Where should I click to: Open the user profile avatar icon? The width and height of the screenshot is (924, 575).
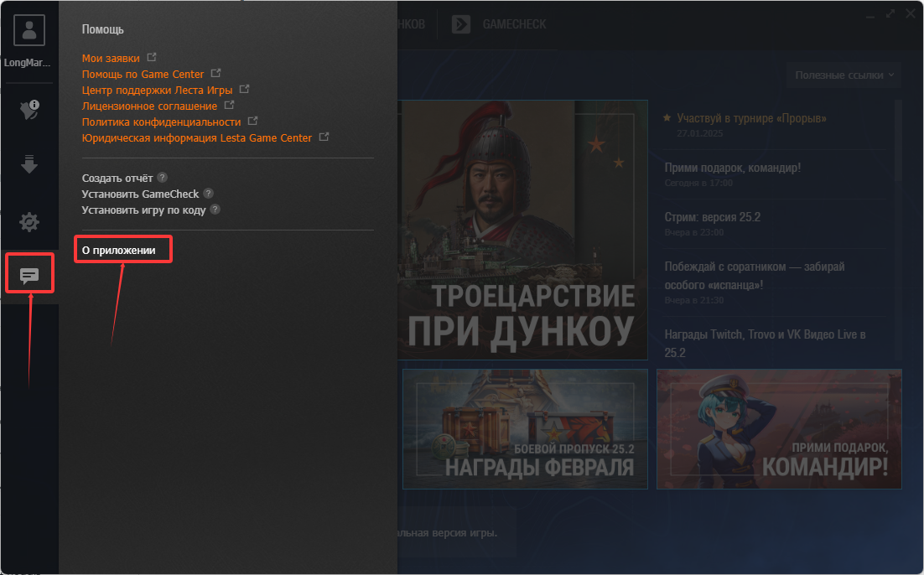click(29, 29)
